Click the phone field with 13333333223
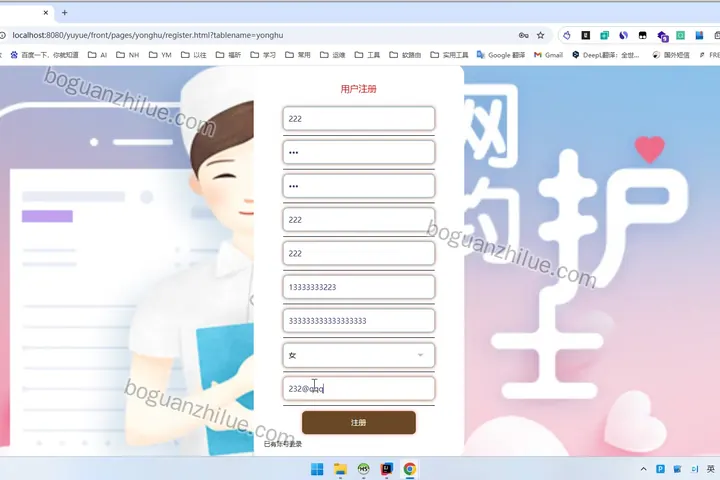Screen dimensions: 720x480 (x=359, y=287)
